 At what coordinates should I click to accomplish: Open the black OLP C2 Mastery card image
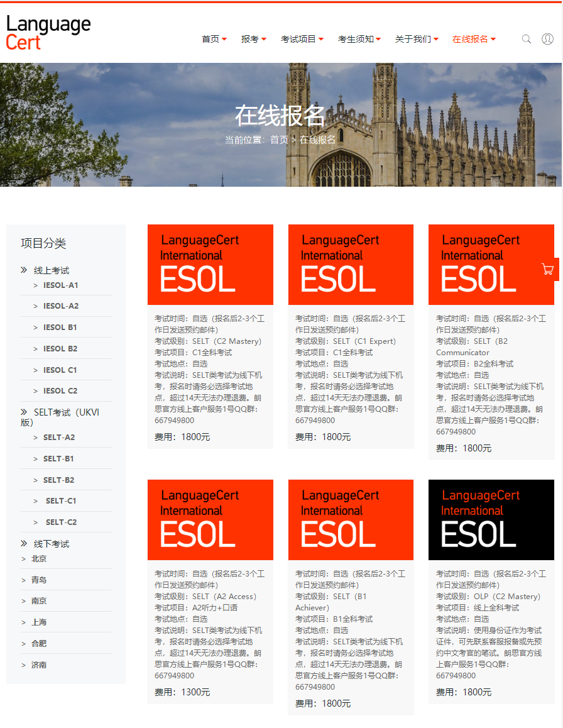[491, 520]
